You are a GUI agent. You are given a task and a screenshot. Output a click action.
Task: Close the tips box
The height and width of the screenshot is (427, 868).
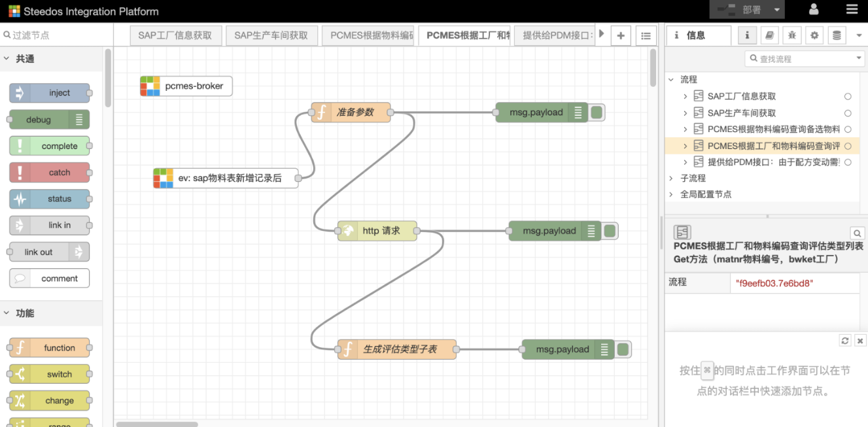[860, 341]
